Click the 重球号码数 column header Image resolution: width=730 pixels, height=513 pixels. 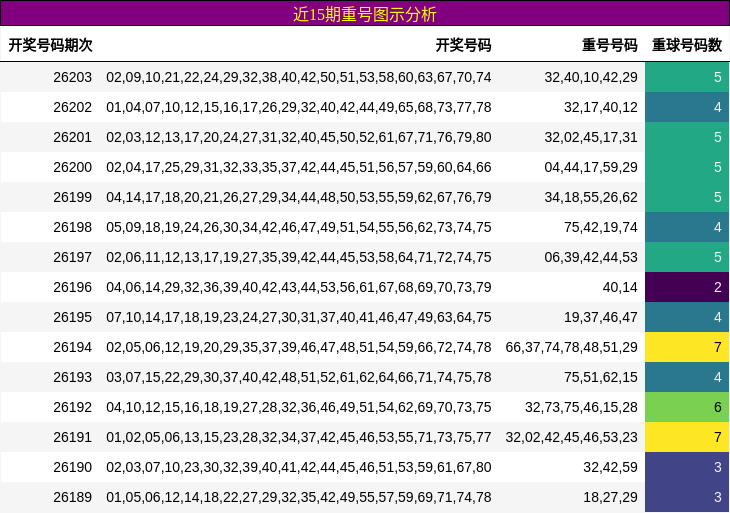[687, 45]
